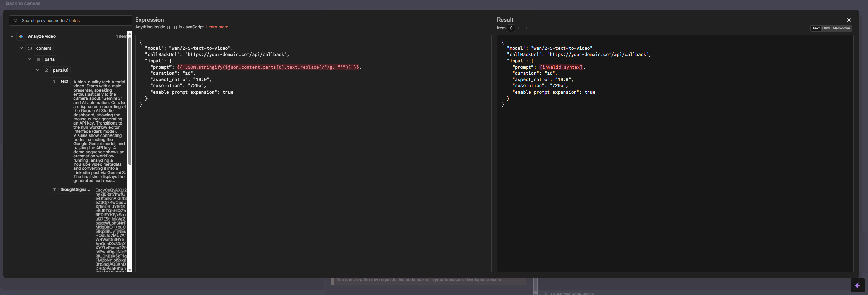Select the Text result view
Screen dimensions: 868x295
(x=816, y=28)
